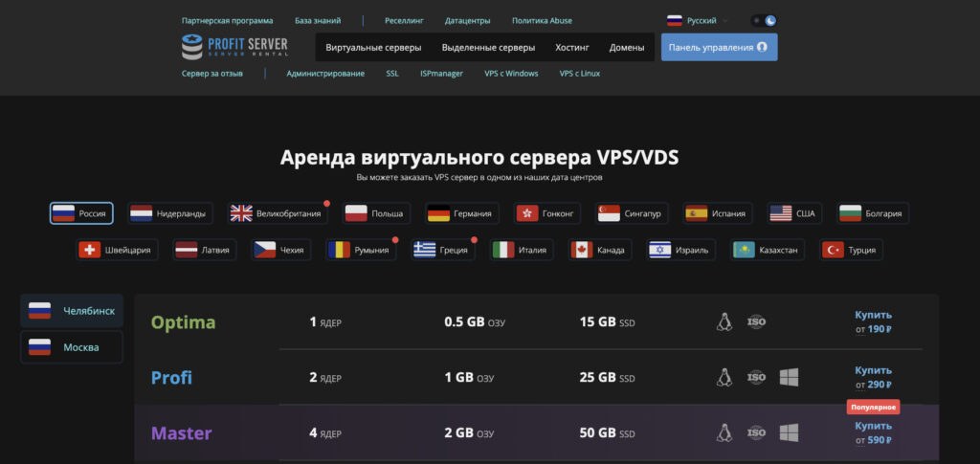Click ISO disc icon in Profi row
The height and width of the screenshot is (464, 980).
pos(756,377)
